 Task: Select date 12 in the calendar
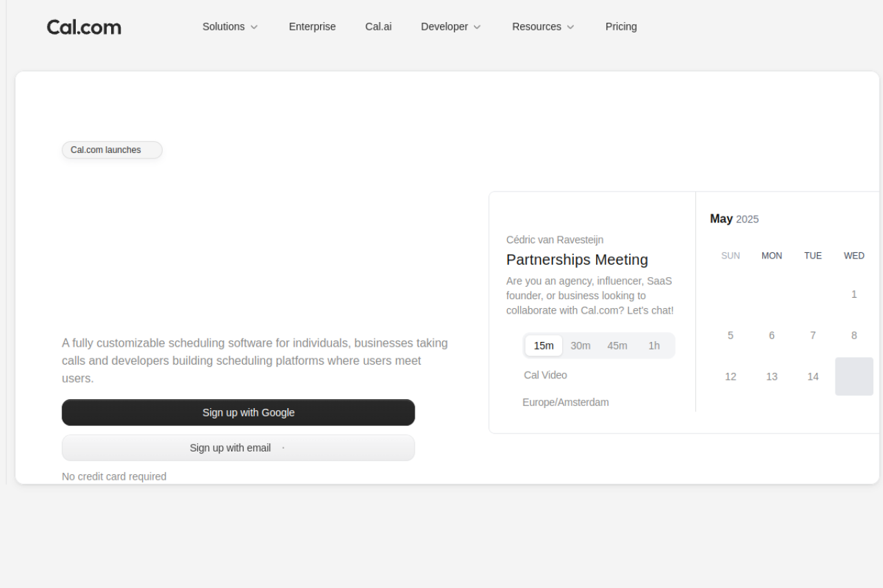731,376
